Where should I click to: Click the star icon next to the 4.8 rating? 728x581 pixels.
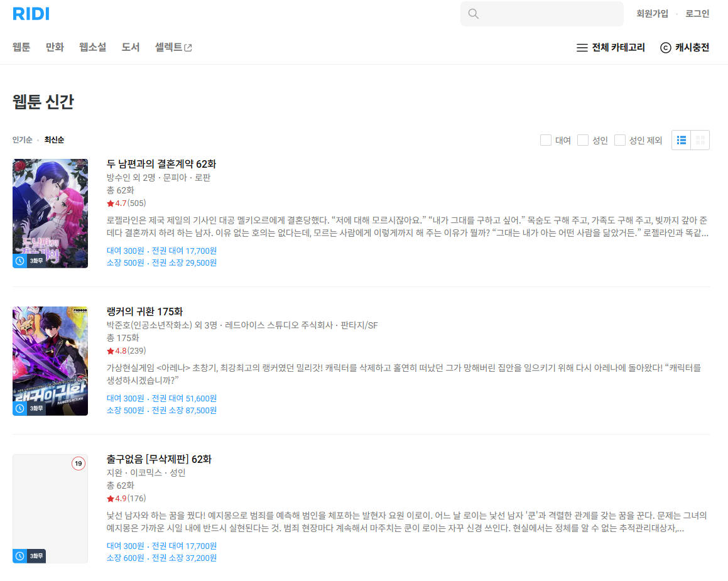112,350
